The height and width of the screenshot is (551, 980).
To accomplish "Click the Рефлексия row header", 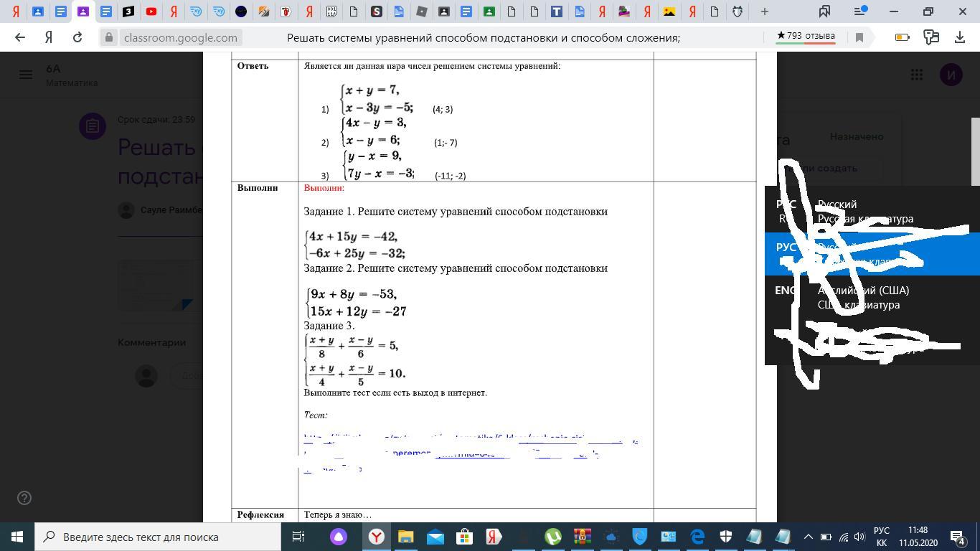I will pos(260,515).
